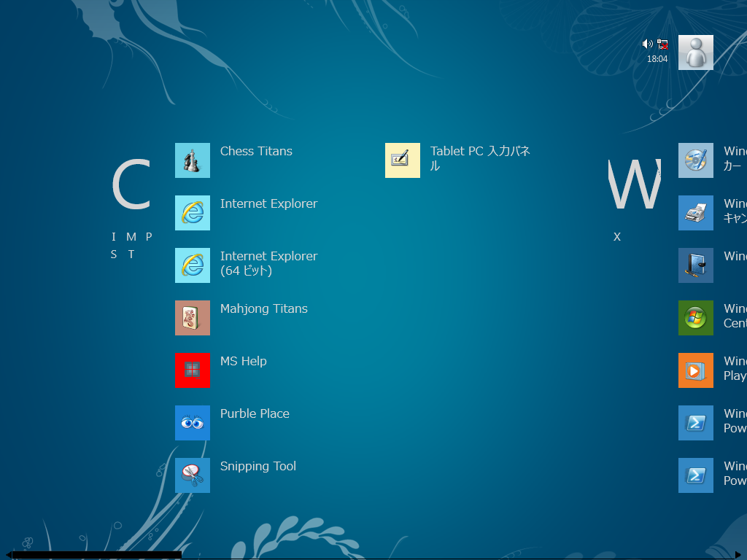Launch the Snipping Tool scissors icon
This screenshot has height=560, width=747.
[x=193, y=475]
